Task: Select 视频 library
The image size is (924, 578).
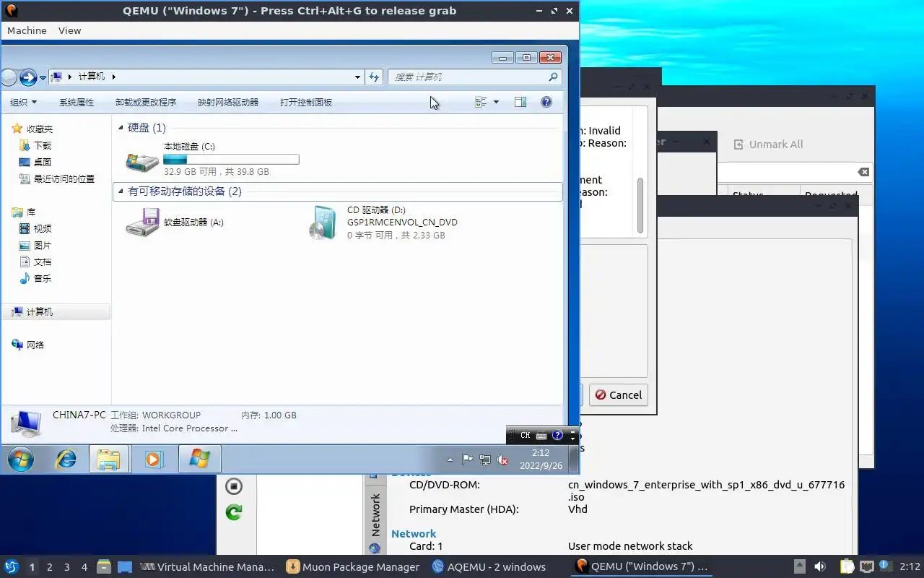Action: [43, 229]
